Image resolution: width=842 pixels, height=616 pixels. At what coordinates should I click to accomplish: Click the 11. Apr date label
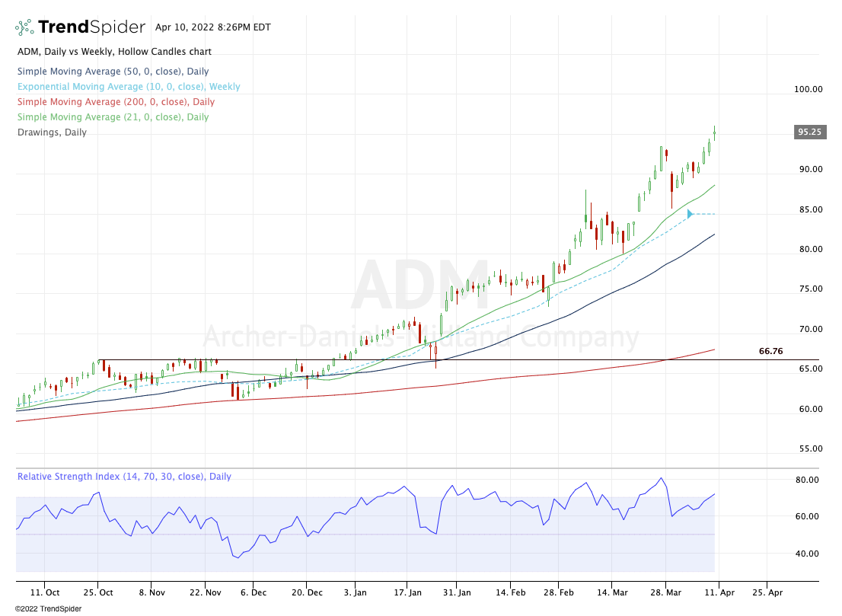(719, 592)
